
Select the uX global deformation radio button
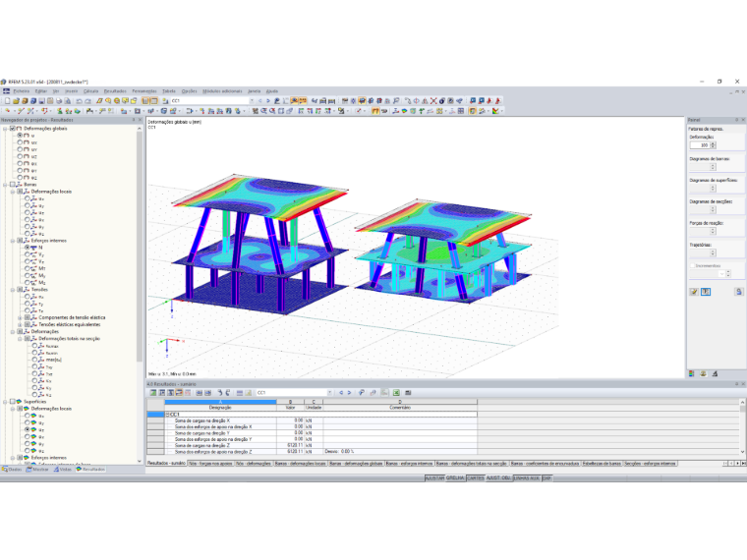[20, 142]
